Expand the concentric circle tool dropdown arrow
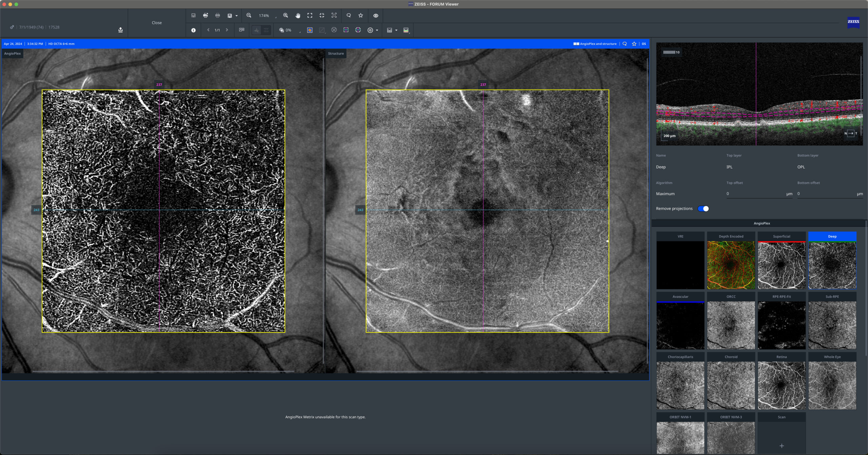Viewport: 868px width, 455px height. click(x=377, y=30)
